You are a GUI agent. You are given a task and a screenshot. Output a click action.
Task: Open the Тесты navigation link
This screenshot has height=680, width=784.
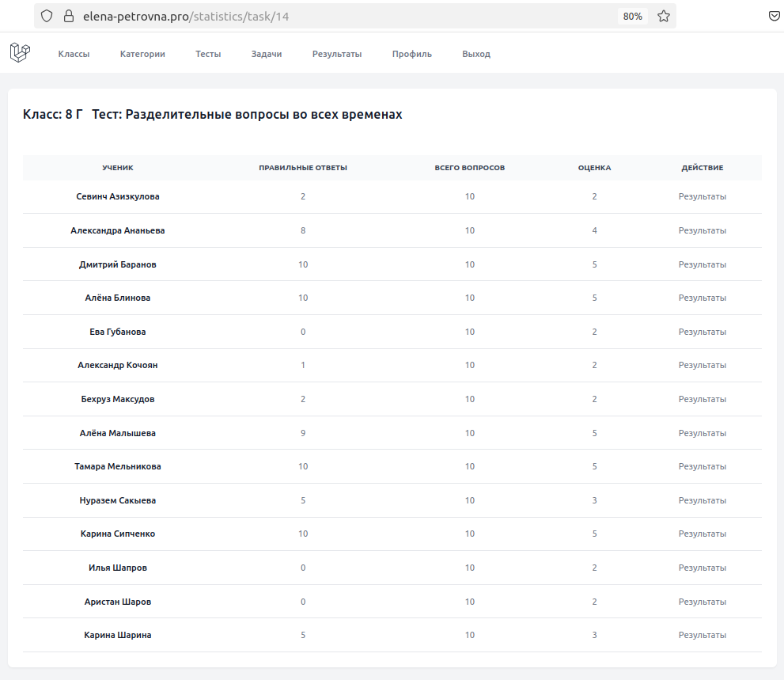[x=208, y=54]
